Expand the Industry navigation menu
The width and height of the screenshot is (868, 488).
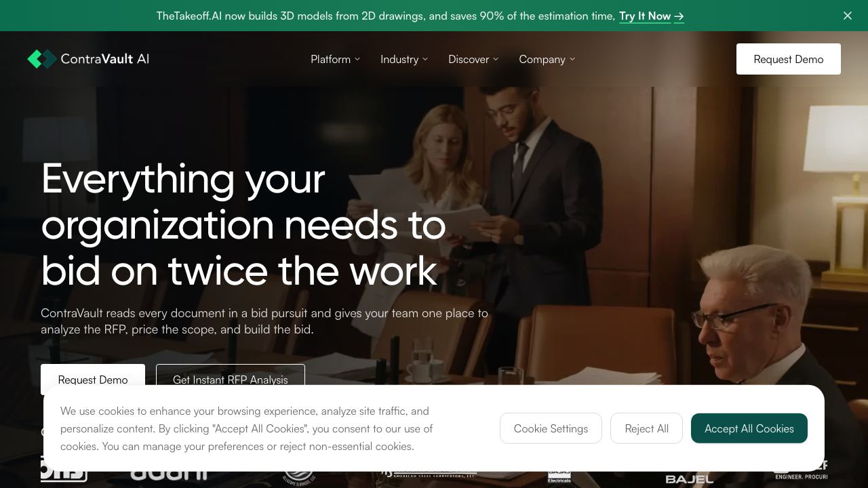pos(404,59)
